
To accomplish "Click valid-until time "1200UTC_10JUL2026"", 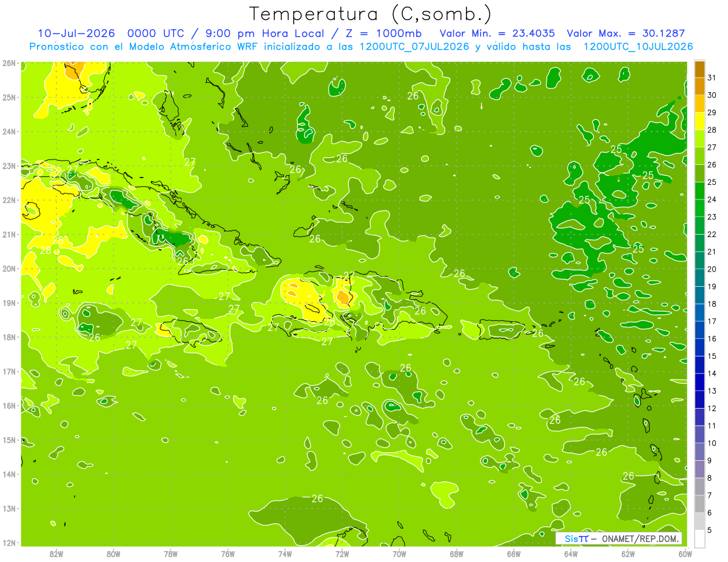I will (x=638, y=47).
